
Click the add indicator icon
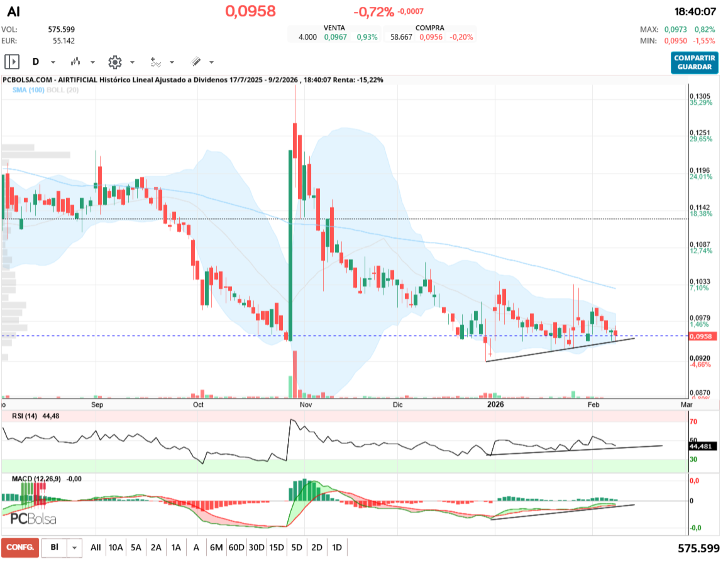[155, 62]
